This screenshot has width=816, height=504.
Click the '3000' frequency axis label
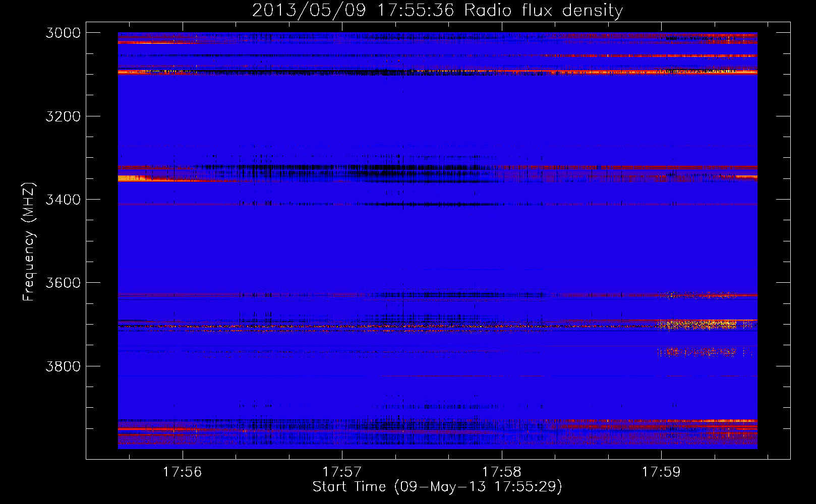[63, 33]
